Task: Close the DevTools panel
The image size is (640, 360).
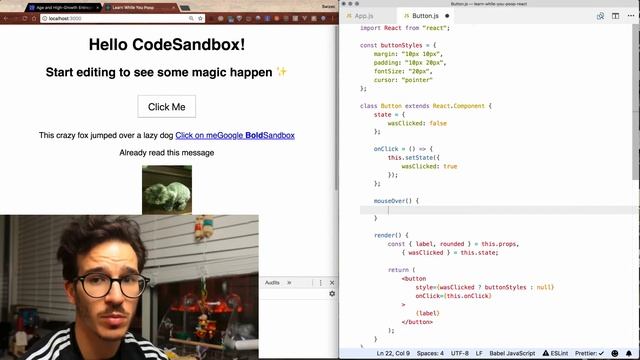Action: click(332, 282)
